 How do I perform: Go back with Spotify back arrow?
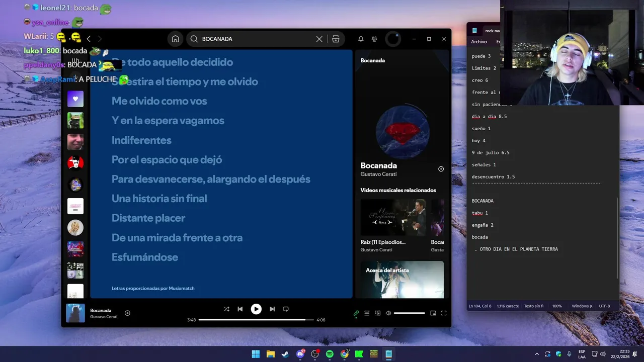coord(89,39)
